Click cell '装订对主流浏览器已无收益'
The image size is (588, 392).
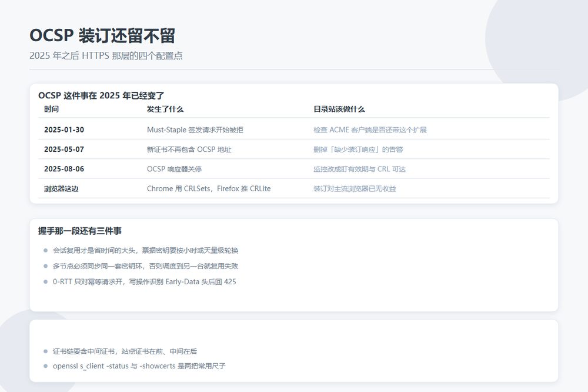[355, 188]
